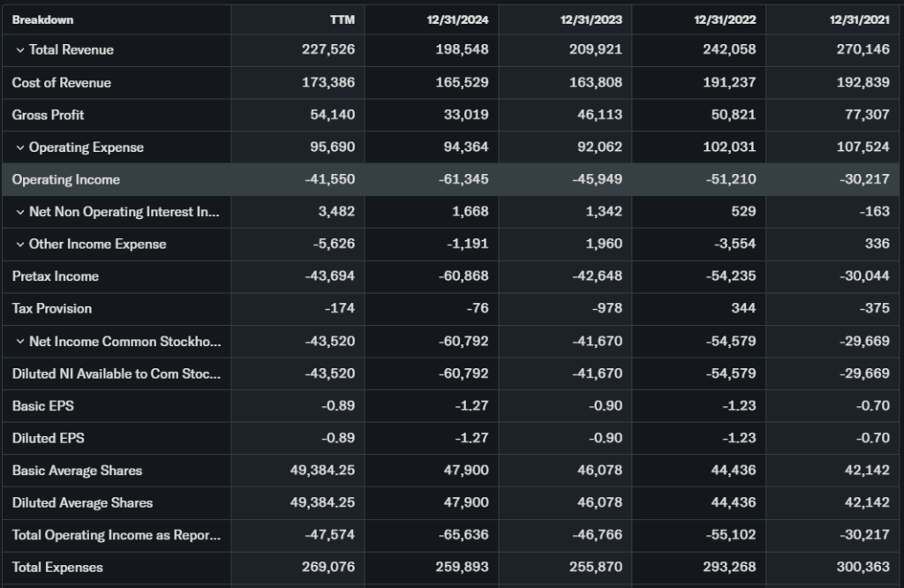The image size is (904, 588).
Task: Click TTM Total Revenue value 227,526
Action: (328, 50)
